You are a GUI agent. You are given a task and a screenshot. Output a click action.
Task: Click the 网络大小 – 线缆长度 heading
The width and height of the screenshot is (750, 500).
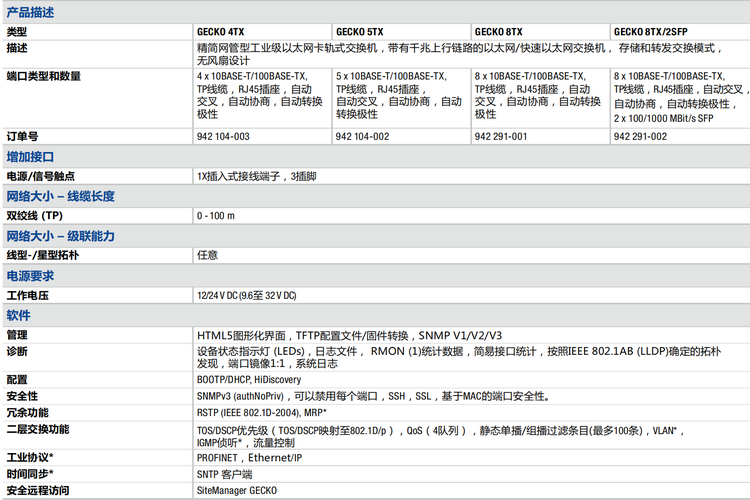point(61,196)
